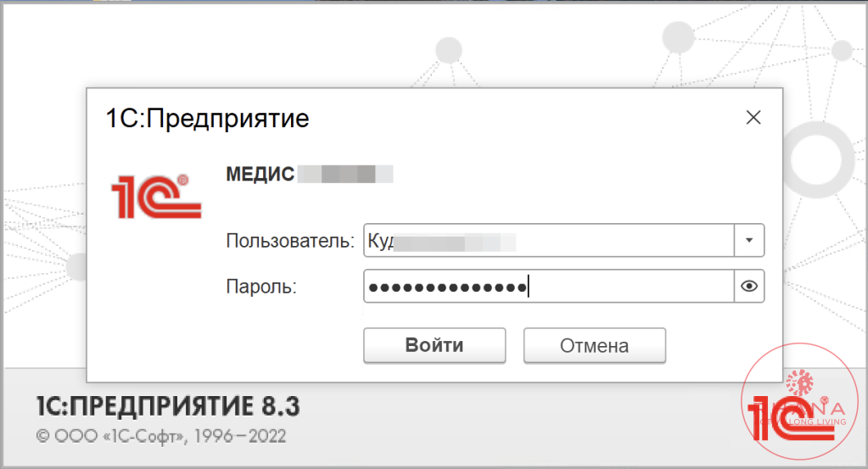Expand the Пользователь user list arrow
868x469 pixels.
click(749, 240)
